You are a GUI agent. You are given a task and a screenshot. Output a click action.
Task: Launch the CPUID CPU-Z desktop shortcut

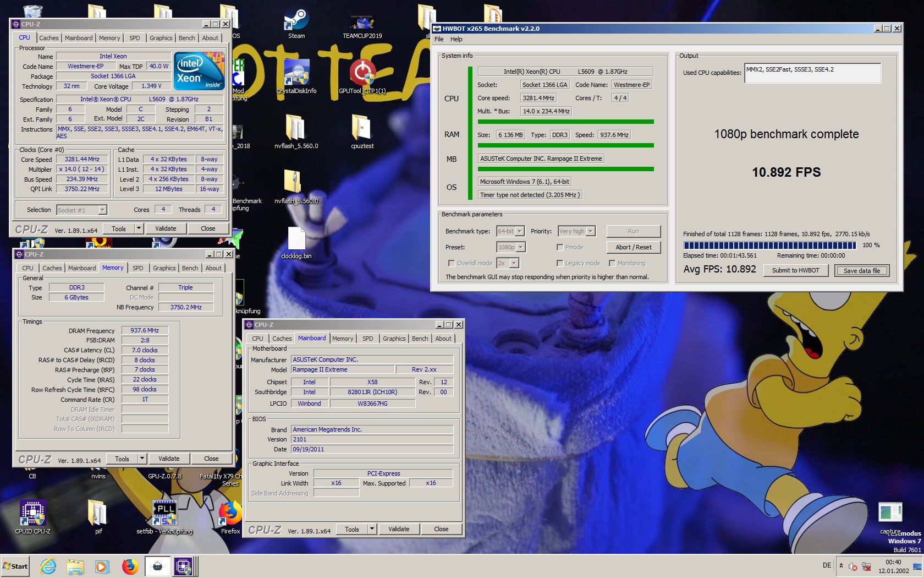click(32, 516)
